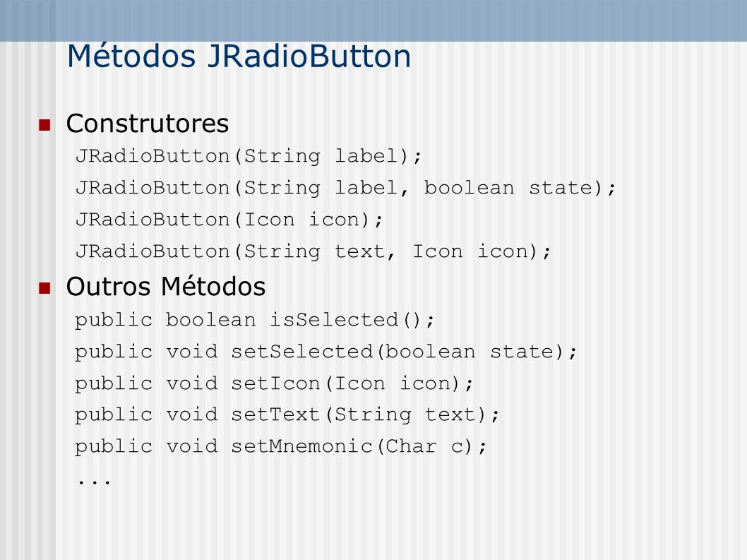Click the word state in second constructor

(561, 188)
